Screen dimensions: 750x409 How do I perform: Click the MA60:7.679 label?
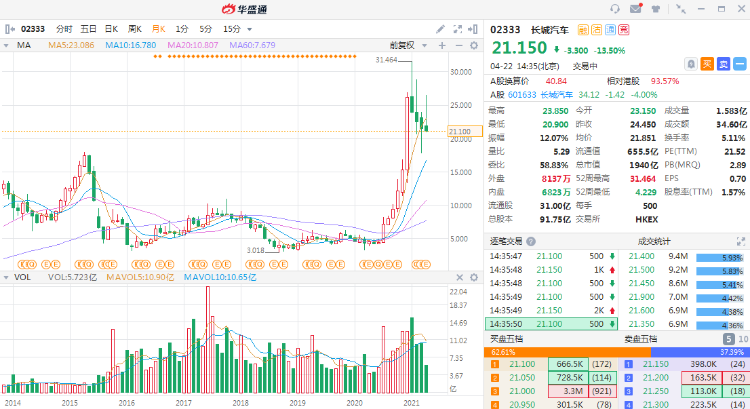click(252, 45)
